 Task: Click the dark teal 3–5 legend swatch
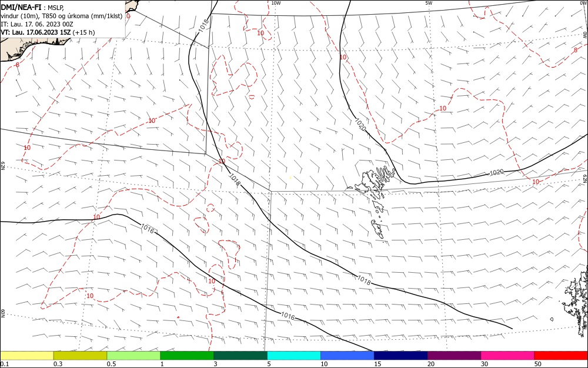point(240,356)
